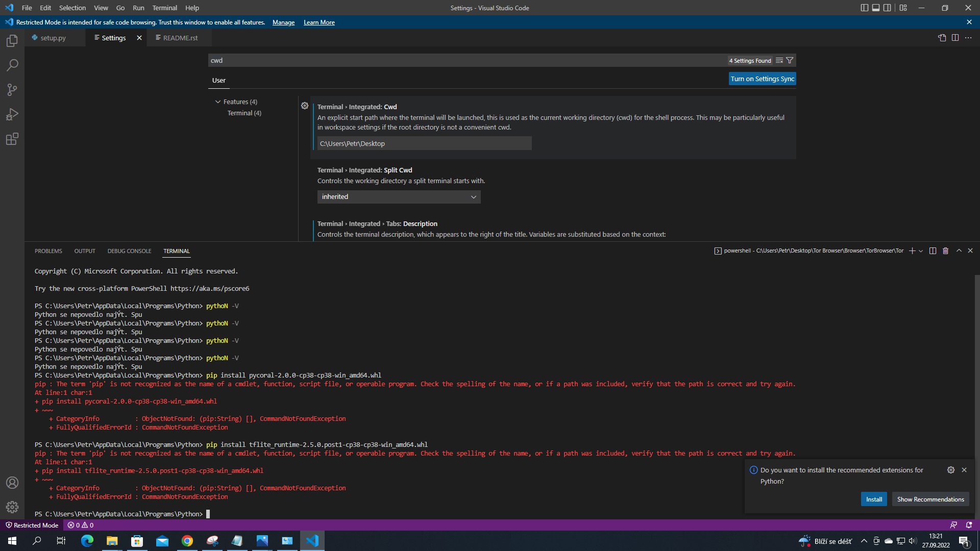
Task: Open the Terminal menu
Action: (x=164, y=8)
